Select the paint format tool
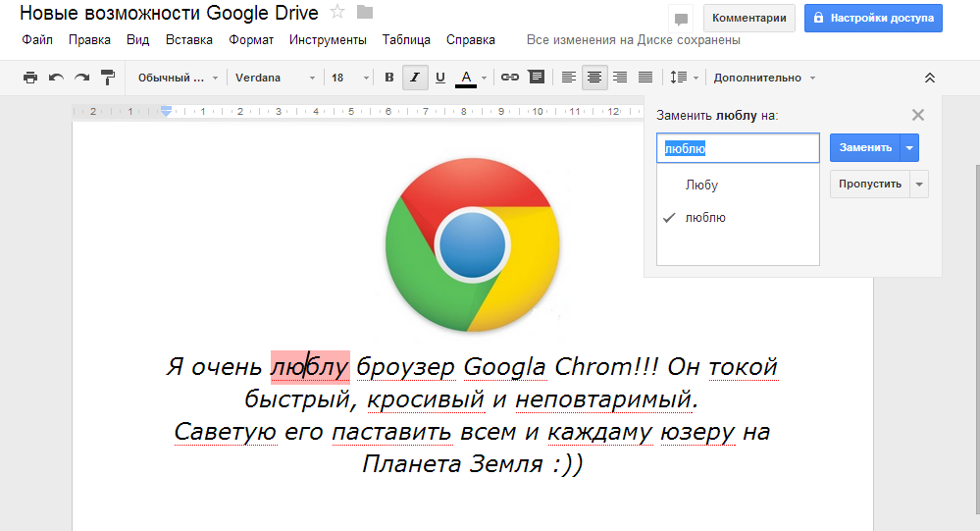Viewport: 980px width, 531px height. click(108, 78)
